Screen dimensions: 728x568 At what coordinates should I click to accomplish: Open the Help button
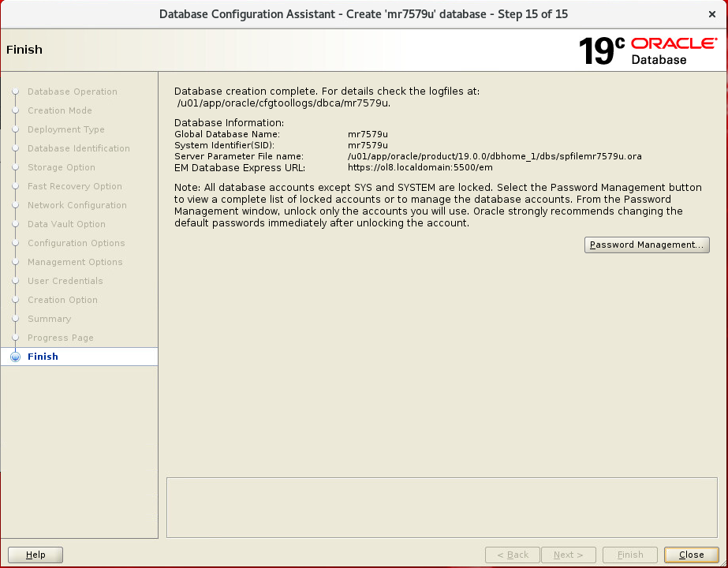35,555
